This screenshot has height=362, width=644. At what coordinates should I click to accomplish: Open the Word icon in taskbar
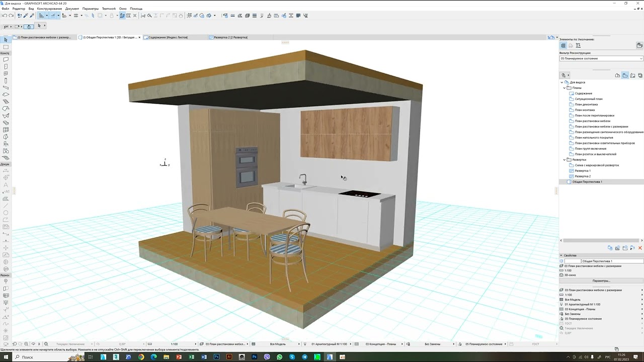click(204, 357)
